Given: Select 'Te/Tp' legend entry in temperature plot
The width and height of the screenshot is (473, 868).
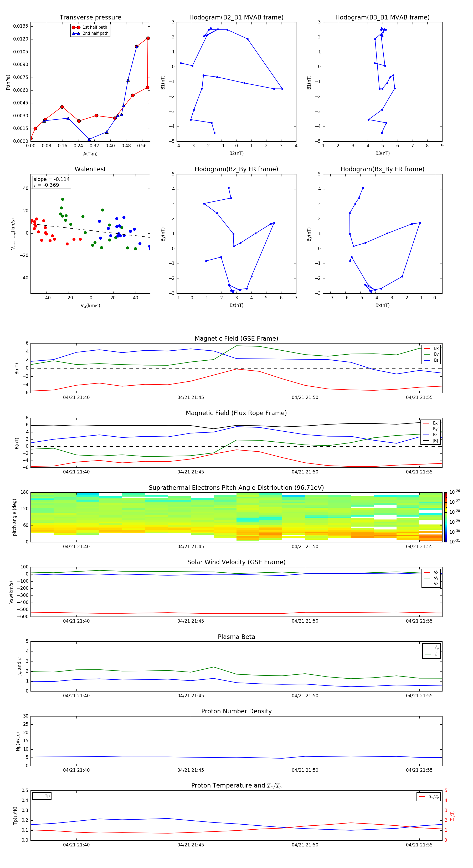Looking at the screenshot, I should coord(429,796).
